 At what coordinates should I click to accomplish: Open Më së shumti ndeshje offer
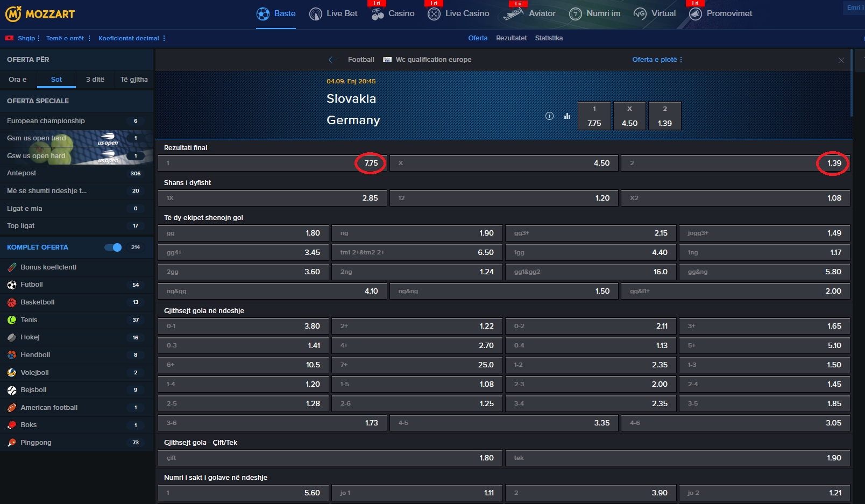(x=76, y=191)
